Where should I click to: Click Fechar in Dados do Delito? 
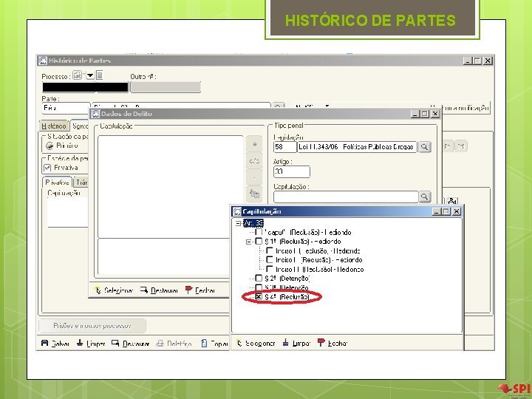(x=200, y=290)
